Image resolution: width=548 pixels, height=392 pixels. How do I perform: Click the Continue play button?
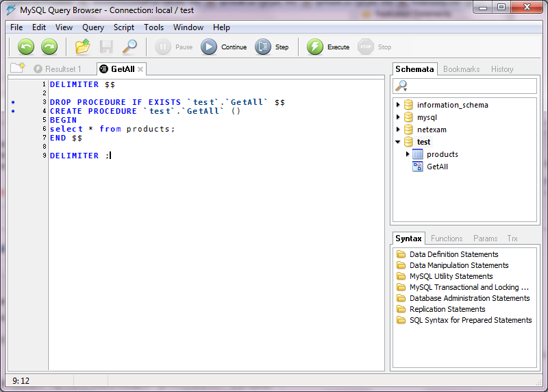click(224, 47)
